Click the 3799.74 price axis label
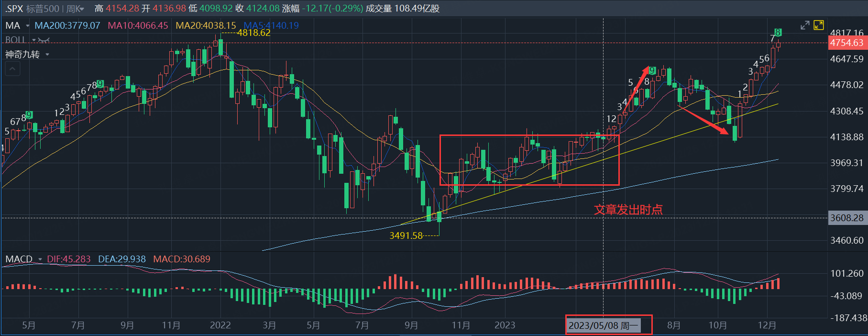Image resolution: width=868 pixels, height=336 pixels. click(847, 189)
